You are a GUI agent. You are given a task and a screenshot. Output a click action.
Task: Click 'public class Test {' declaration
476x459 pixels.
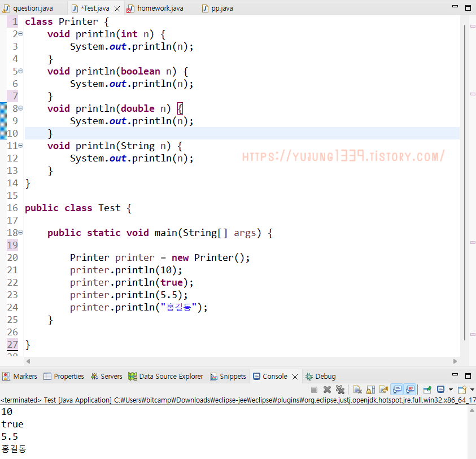tap(78, 208)
